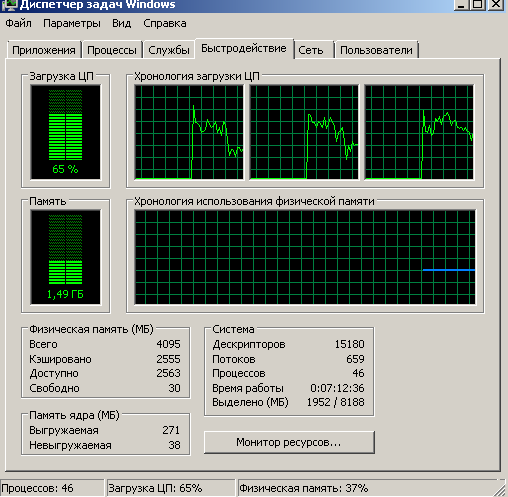Switch to the Приложения tab

(x=44, y=50)
